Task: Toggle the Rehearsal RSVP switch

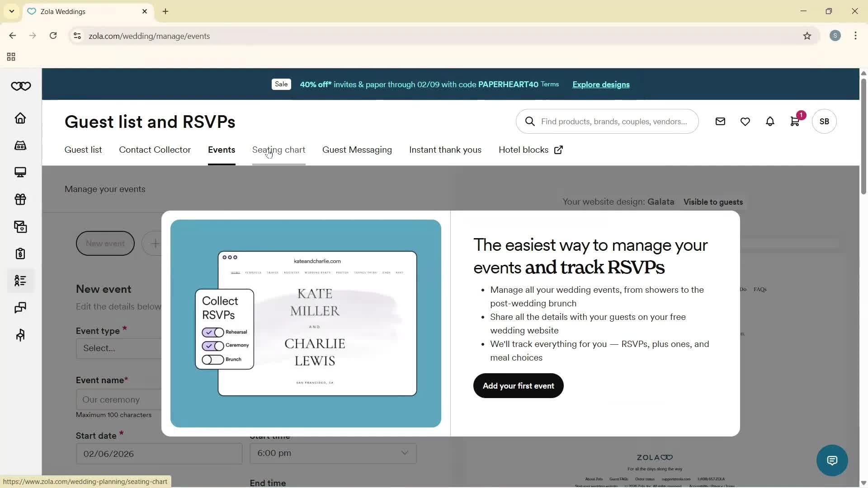Action: [213, 333]
